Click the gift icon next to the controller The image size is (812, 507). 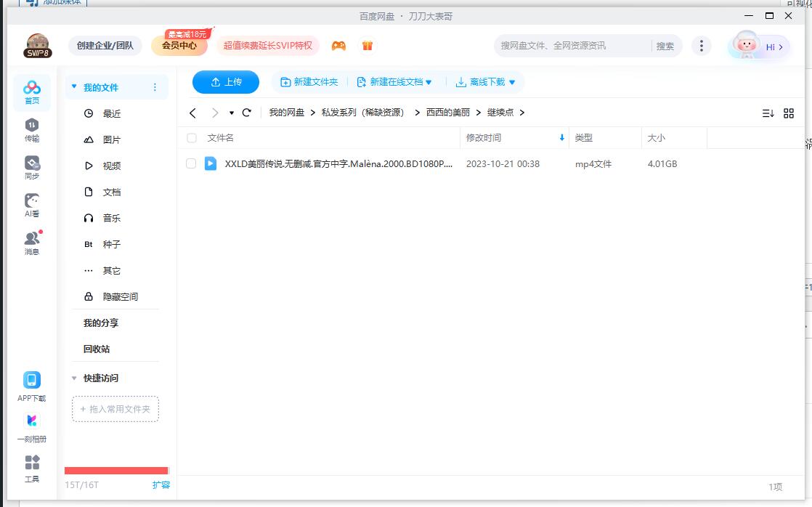[368, 45]
